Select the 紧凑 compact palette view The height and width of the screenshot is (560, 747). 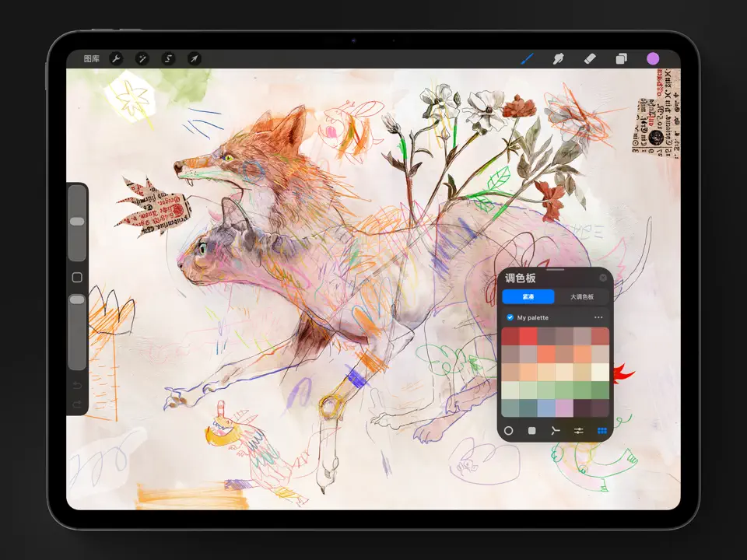528,296
